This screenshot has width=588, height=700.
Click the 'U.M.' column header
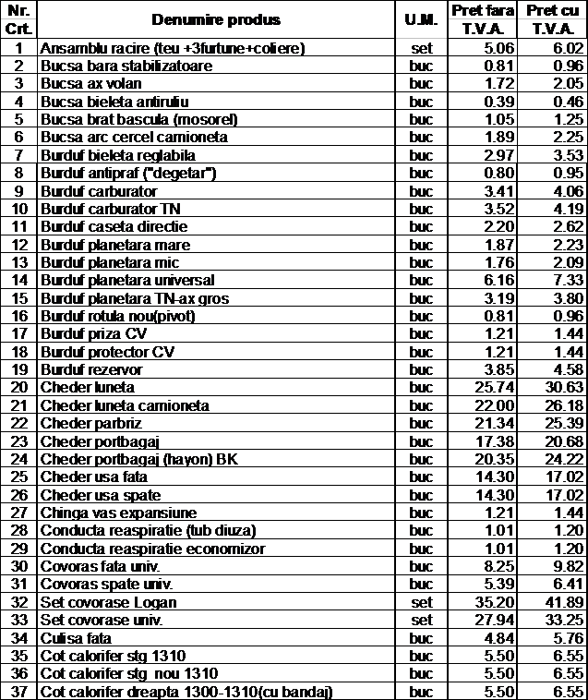[421, 19]
